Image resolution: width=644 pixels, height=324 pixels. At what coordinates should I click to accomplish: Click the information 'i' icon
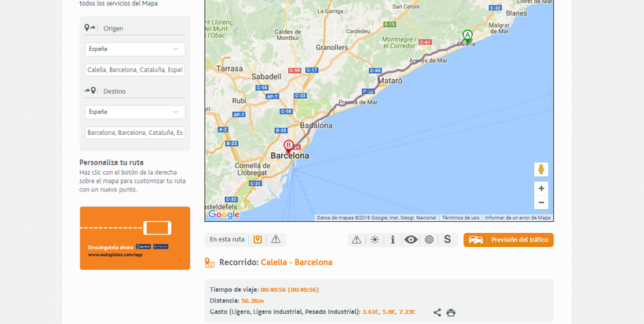393,239
